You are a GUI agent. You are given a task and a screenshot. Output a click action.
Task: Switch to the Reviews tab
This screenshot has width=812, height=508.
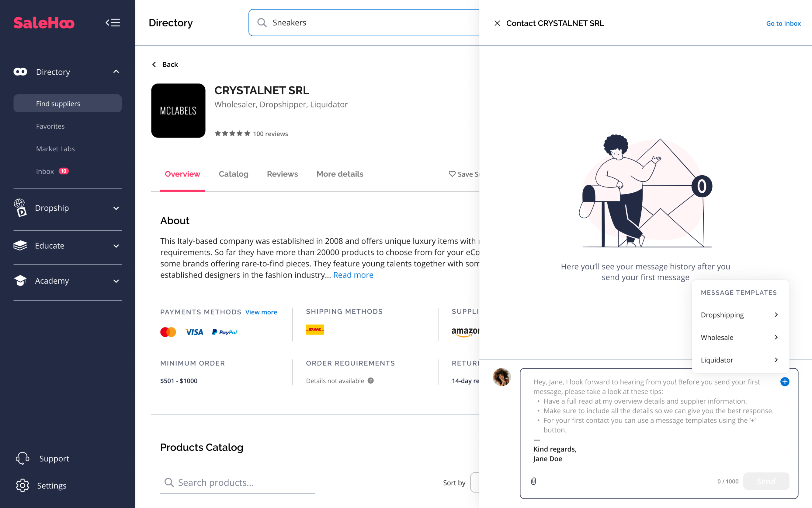pyautogui.click(x=282, y=174)
